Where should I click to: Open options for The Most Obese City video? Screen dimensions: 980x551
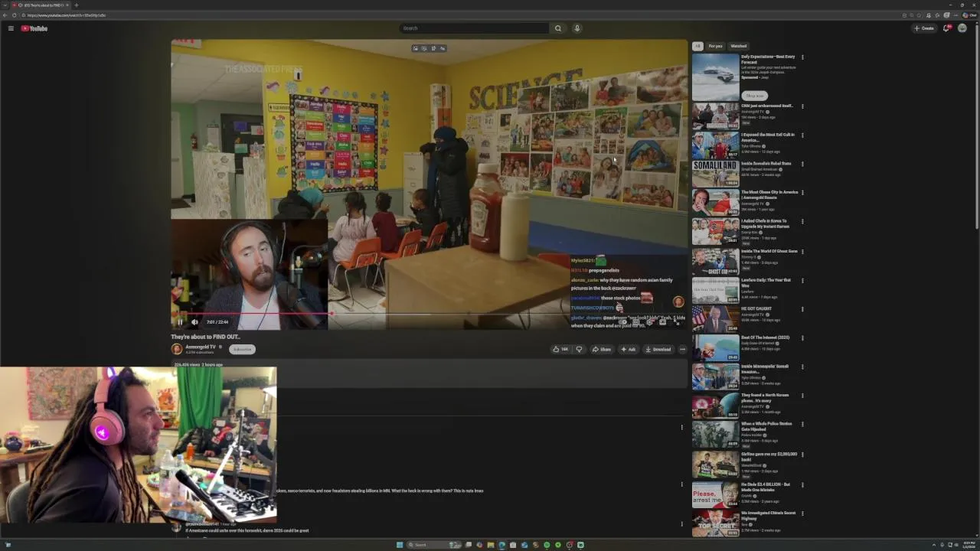click(x=802, y=193)
